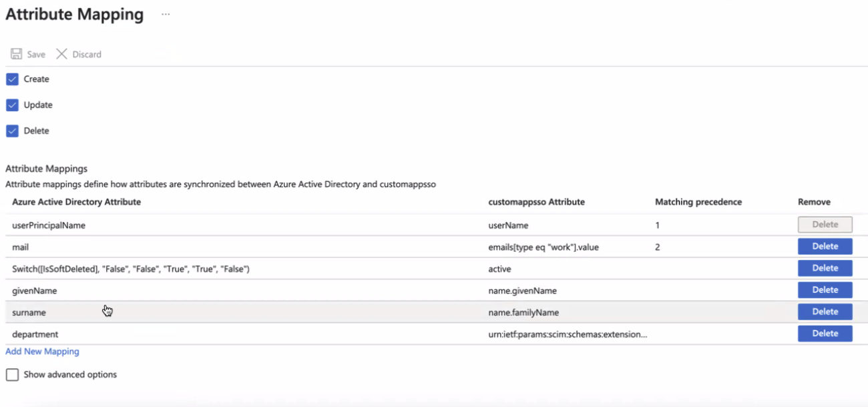Uncheck the Update checkbox

coord(12,105)
